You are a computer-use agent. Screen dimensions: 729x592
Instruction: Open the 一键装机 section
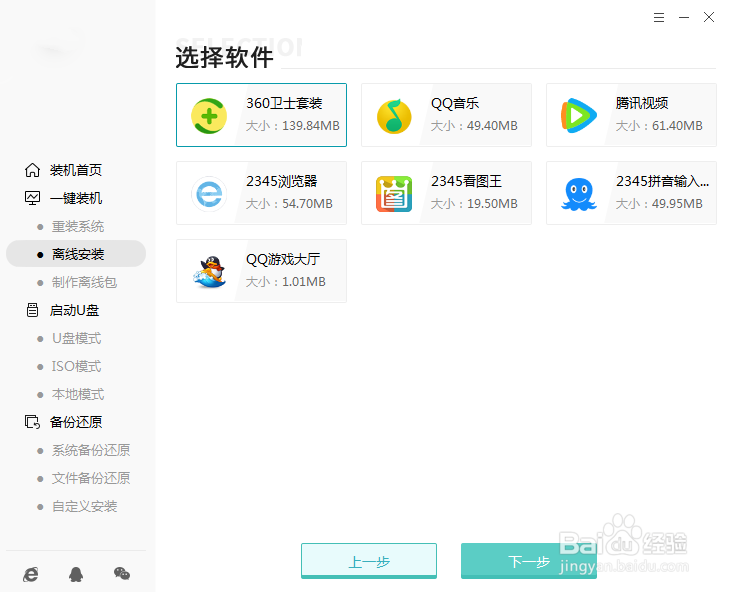pos(76,198)
